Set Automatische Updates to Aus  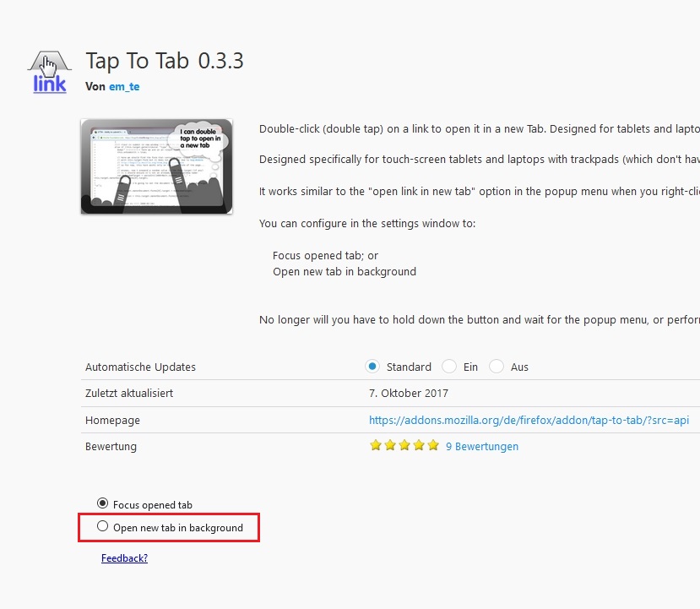coord(497,367)
